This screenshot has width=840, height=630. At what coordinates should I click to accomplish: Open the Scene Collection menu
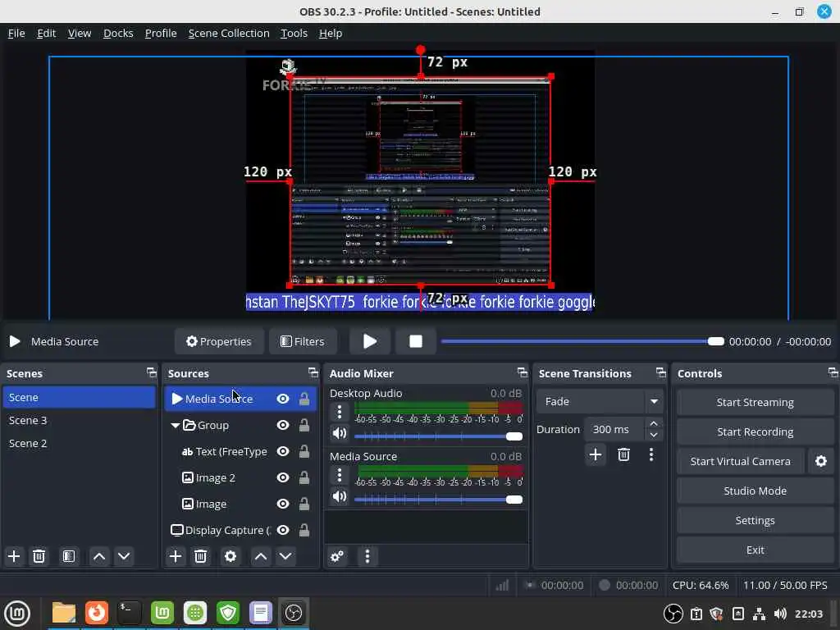pos(229,33)
